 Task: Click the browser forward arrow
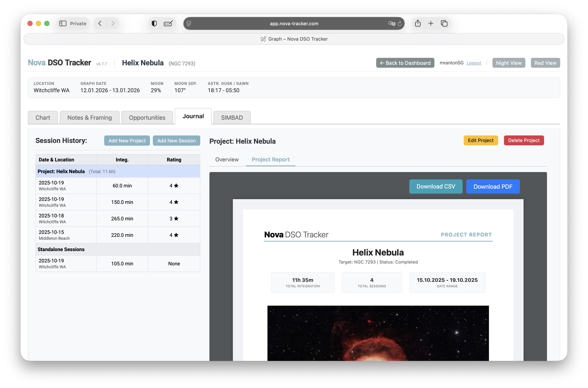click(113, 23)
